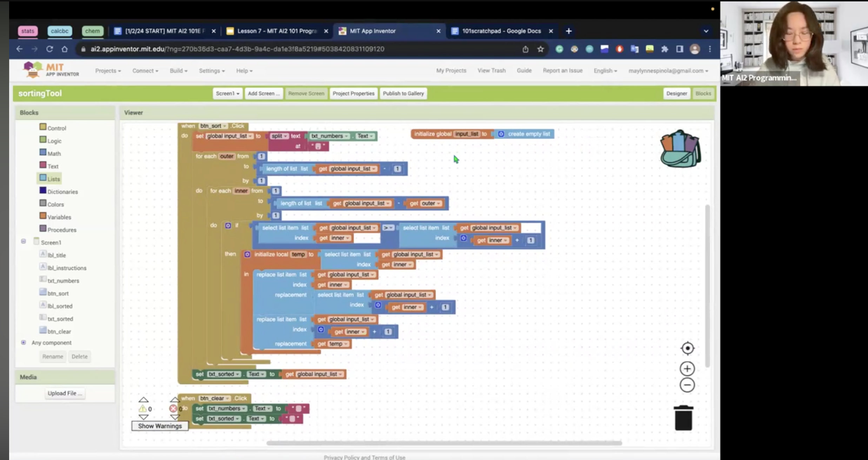Image resolution: width=868 pixels, height=460 pixels.
Task: Open the Backpack of copied blocks
Action: [679, 149]
